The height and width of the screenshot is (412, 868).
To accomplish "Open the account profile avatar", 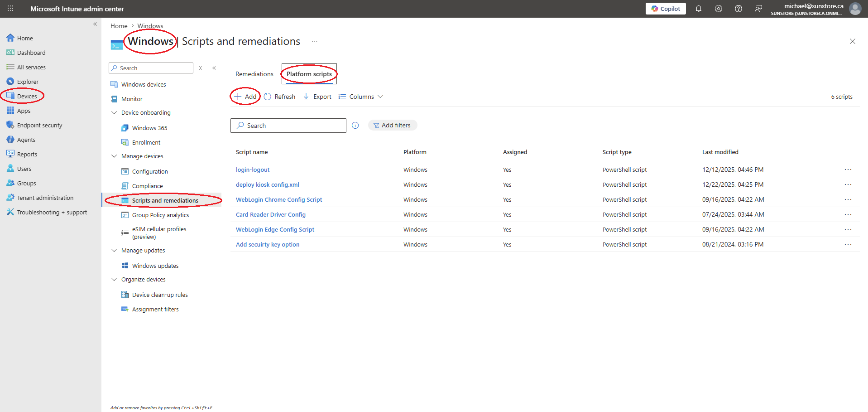I will (855, 9).
